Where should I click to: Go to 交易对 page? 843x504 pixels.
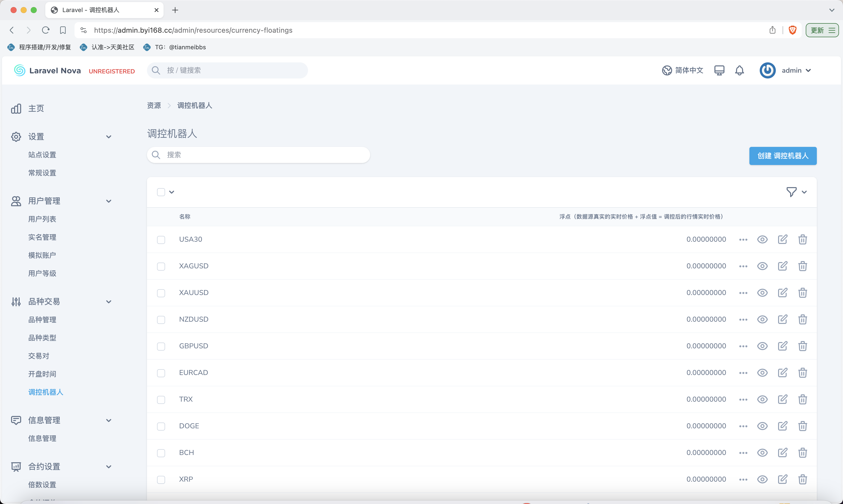coord(39,356)
